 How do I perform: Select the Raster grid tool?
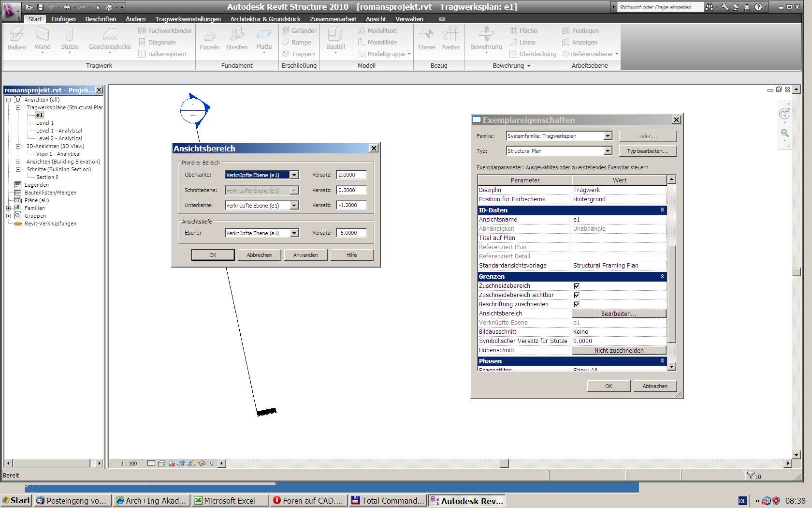coord(450,39)
